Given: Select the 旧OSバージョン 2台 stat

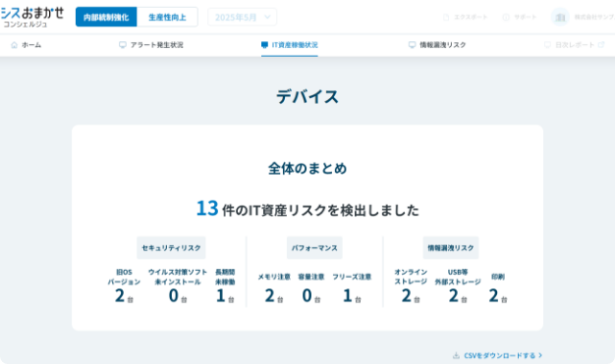Looking at the screenshot, I should click(x=124, y=286).
